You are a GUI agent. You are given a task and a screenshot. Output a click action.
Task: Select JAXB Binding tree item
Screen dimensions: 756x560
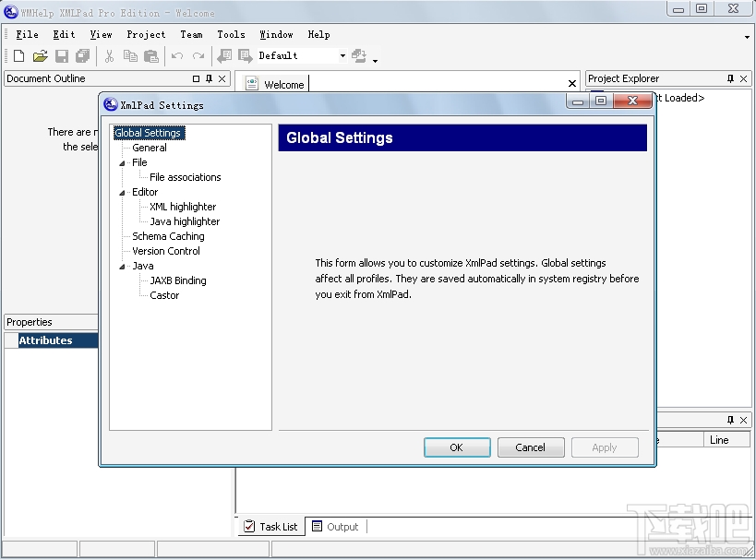pos(178,280)
